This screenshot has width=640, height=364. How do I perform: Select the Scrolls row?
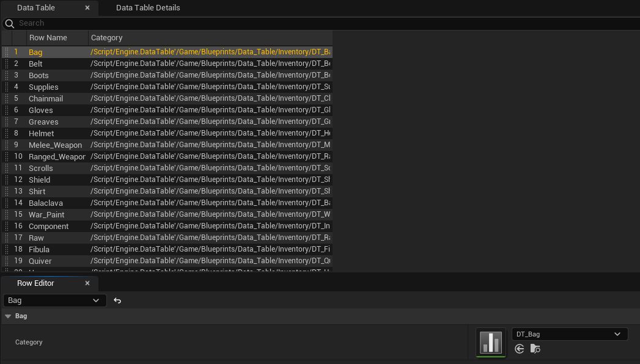[x=167, y=168]
